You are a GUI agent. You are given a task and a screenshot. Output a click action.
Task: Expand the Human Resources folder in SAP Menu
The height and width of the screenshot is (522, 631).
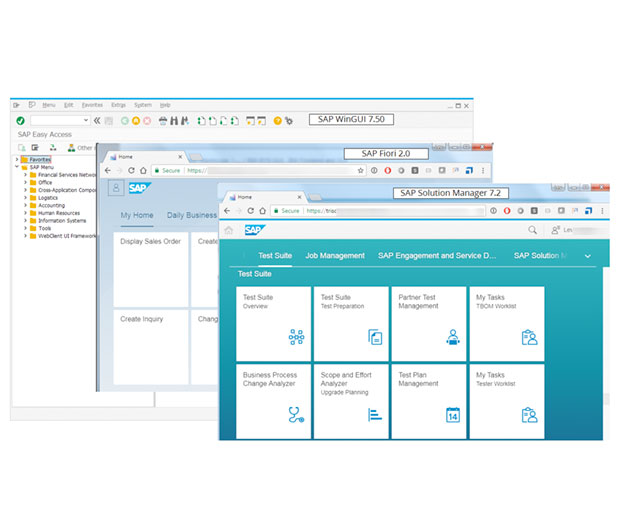pyautogui.click(x=25, y=213)
